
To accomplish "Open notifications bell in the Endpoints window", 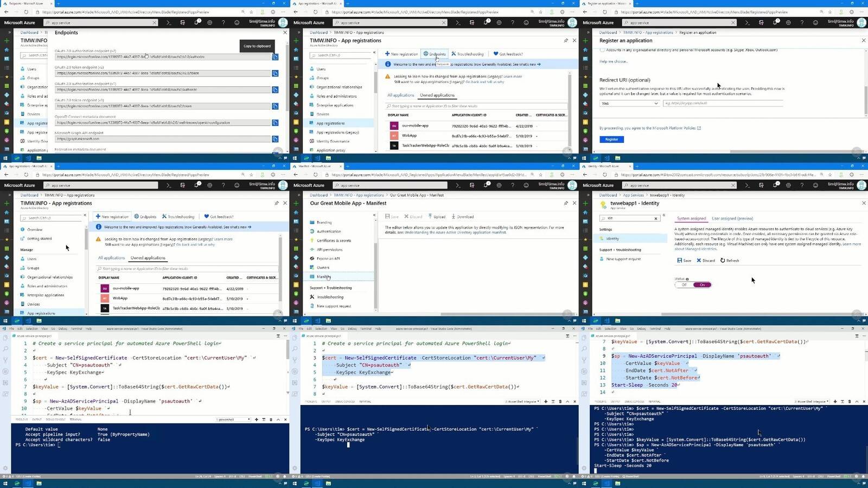I will pos(196,23).
